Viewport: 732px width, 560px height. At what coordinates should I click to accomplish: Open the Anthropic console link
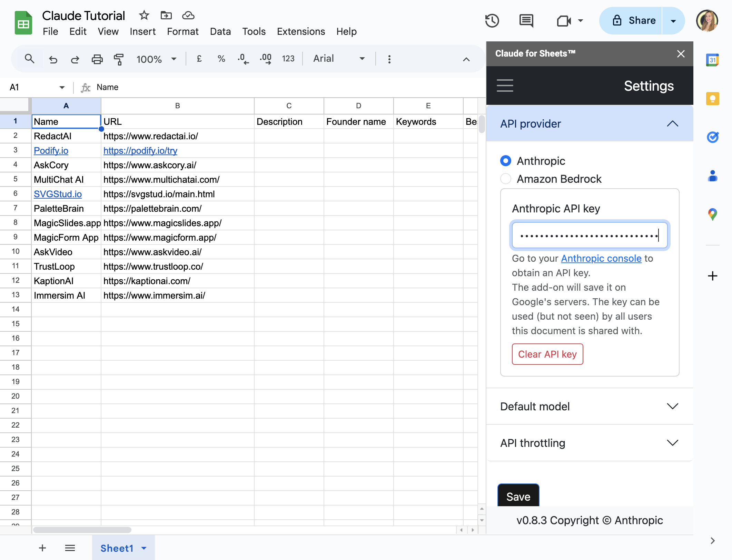click(x=601, y=258)
